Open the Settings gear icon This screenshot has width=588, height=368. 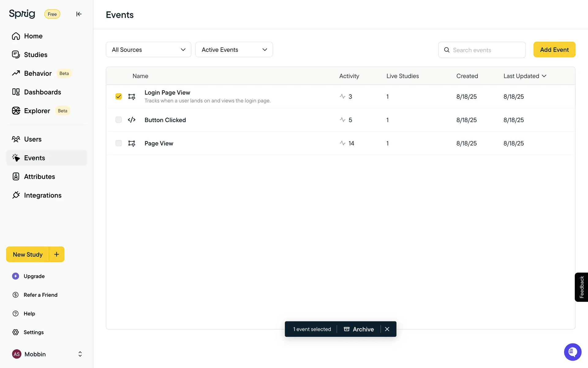(x=16, y=332)
